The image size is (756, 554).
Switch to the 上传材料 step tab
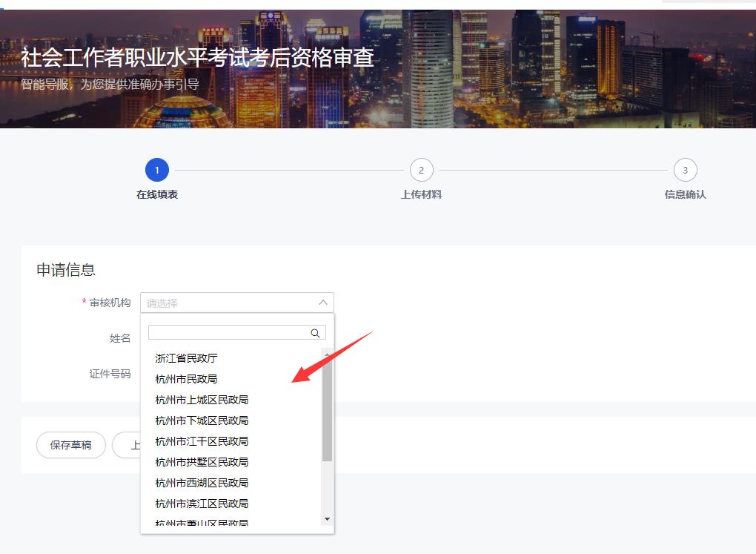421,193
